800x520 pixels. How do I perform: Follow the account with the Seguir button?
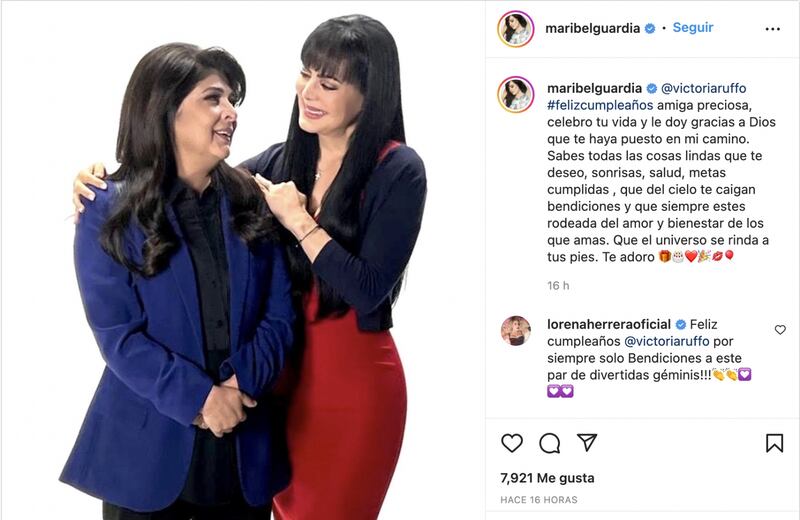[x=692, y=28]
